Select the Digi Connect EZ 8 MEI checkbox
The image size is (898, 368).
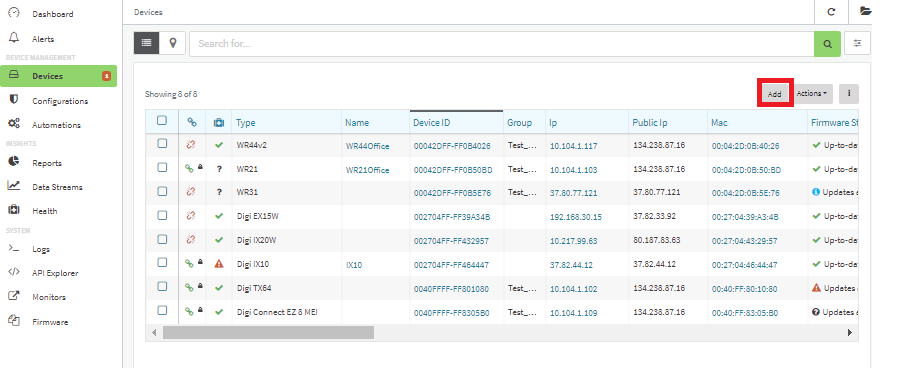click(162, 310)
